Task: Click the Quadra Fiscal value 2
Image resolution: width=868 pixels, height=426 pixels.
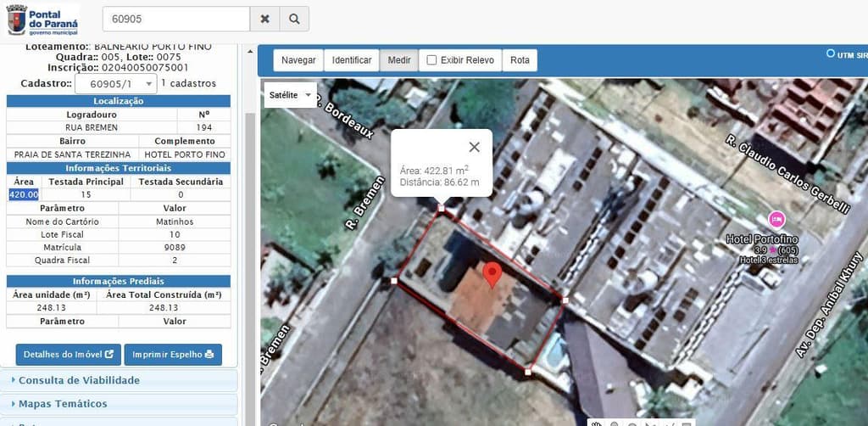Action: (x=175, y=261)
